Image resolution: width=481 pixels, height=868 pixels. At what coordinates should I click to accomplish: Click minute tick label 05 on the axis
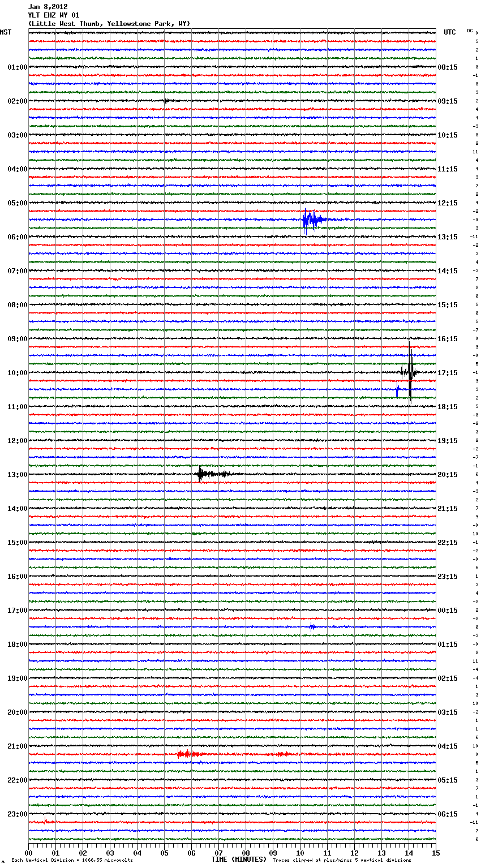(x=164, y=853)
